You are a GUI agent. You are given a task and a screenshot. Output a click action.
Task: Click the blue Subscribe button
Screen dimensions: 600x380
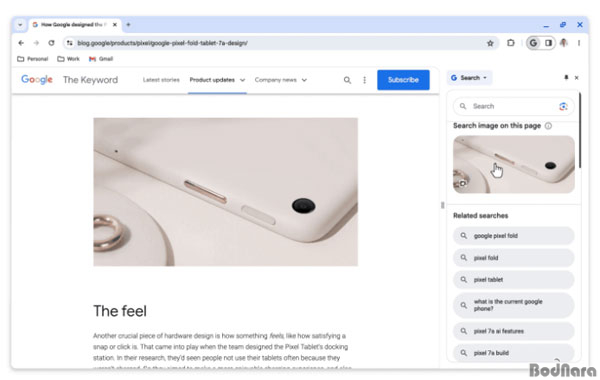point(403,80)
